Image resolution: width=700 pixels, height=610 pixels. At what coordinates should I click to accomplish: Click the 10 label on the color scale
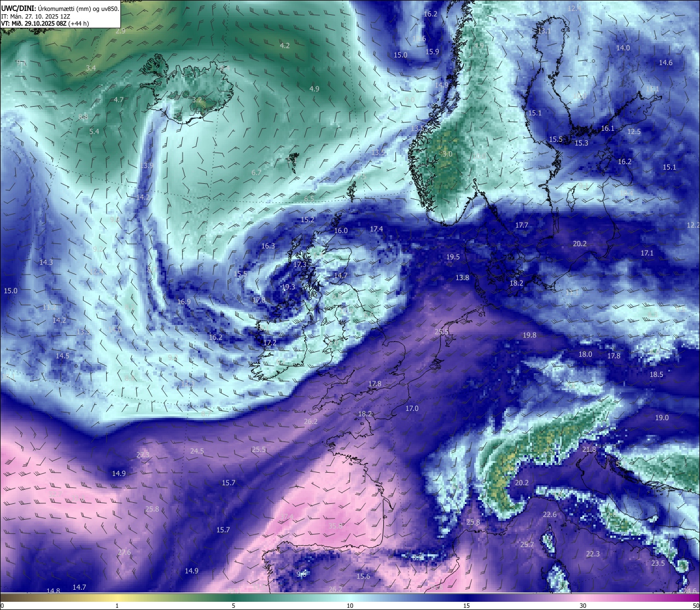click(350, 606)
